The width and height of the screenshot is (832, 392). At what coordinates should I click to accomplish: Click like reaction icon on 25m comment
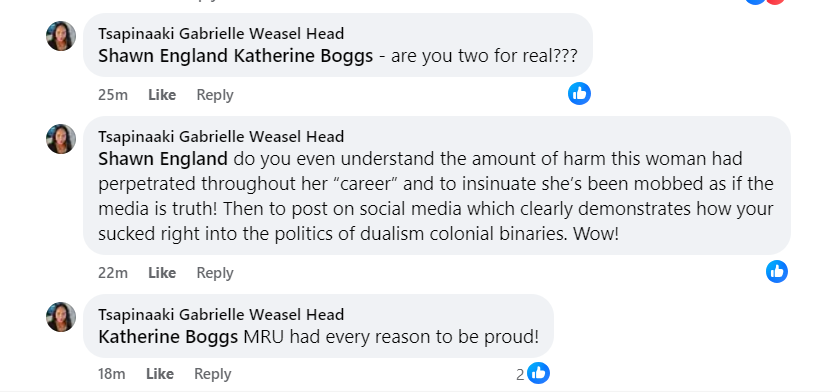[x=579, y=94]
